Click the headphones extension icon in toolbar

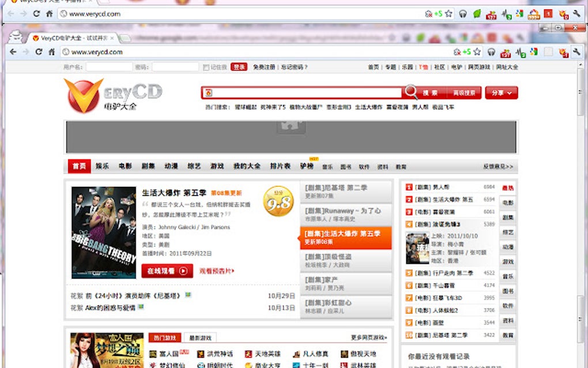(x=491, y=51)
